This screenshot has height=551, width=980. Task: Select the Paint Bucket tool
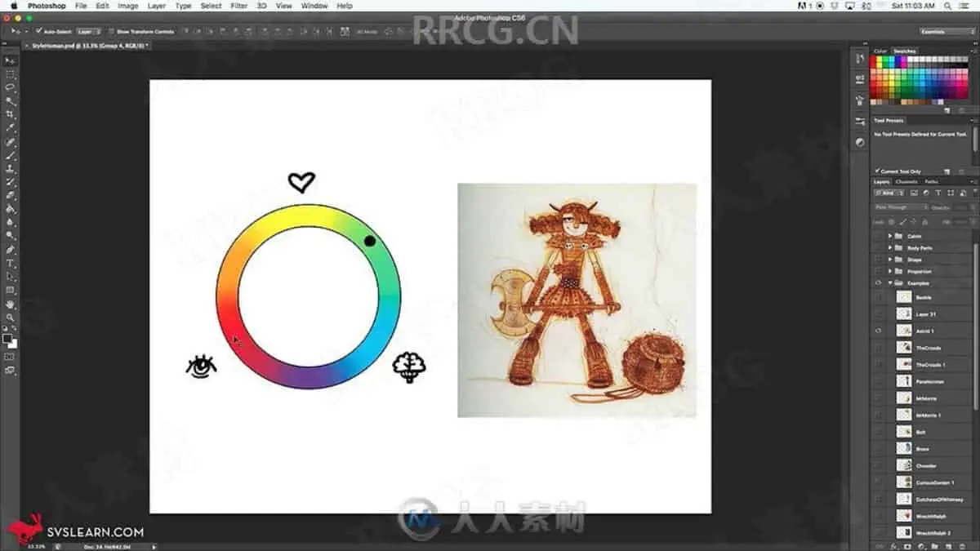click(x=11, y=209)
